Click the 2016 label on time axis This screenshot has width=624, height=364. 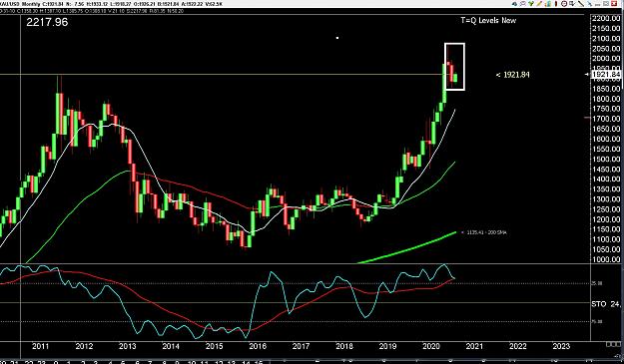click(258, 346)
